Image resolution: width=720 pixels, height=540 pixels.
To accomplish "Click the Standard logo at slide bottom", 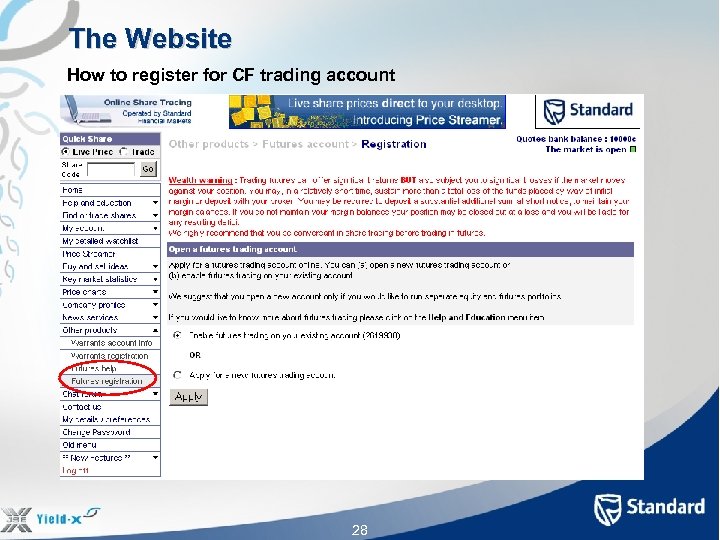I will pos(649,509).
